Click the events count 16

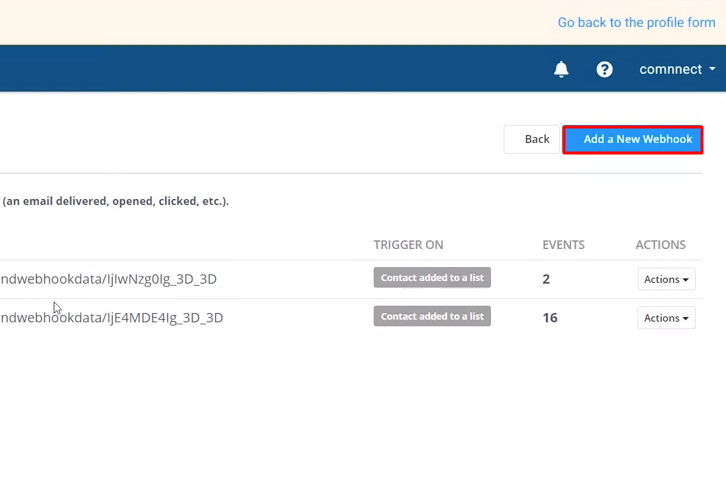tap(550, 318)
